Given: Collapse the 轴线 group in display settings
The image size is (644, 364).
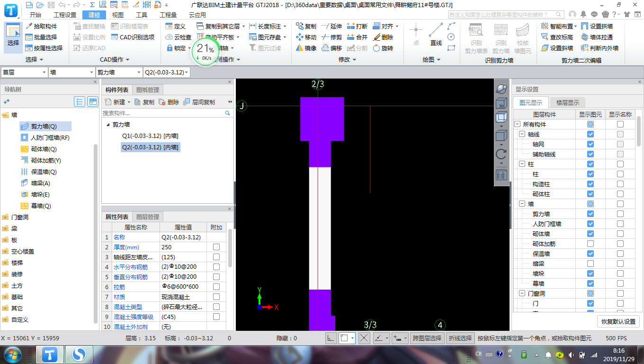Looking at the screenshot, I should click(x=522, y=134).
